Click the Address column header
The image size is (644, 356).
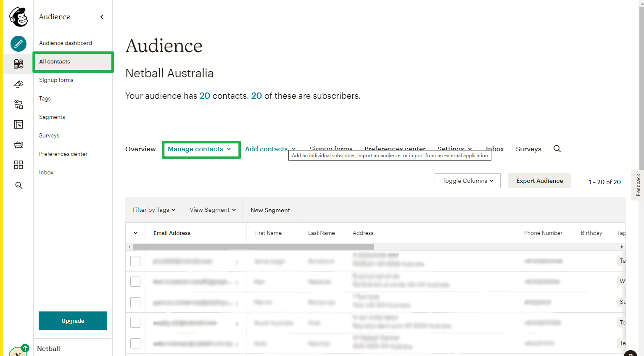point(363,233)
